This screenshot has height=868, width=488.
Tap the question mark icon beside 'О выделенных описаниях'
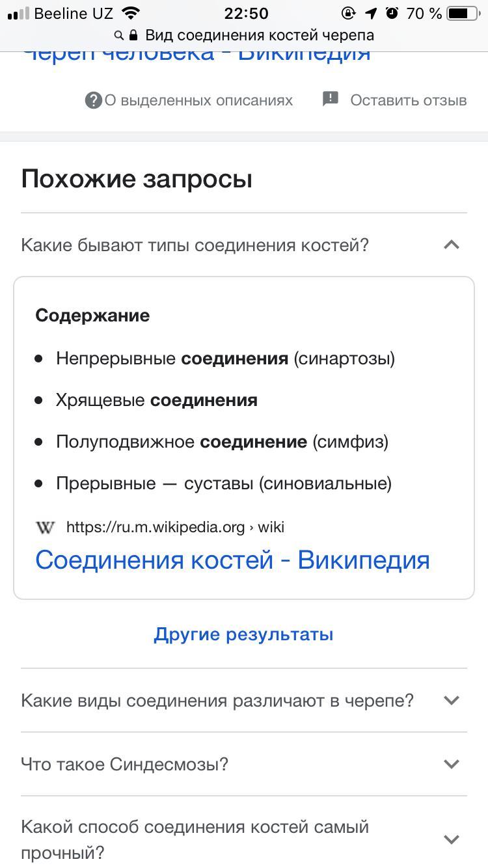94,100
